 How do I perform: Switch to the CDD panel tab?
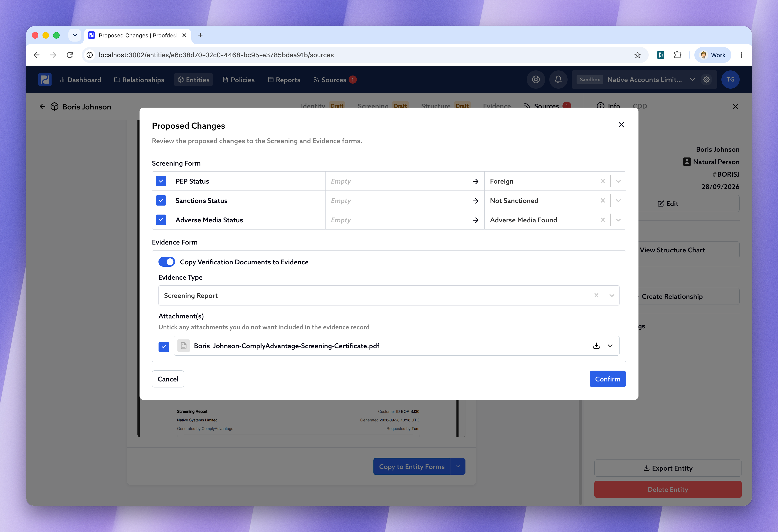639,106
